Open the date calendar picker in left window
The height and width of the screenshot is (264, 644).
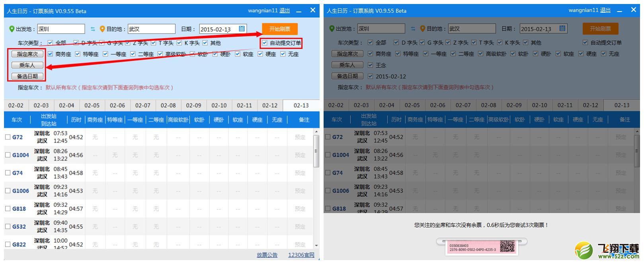[242, 29]
